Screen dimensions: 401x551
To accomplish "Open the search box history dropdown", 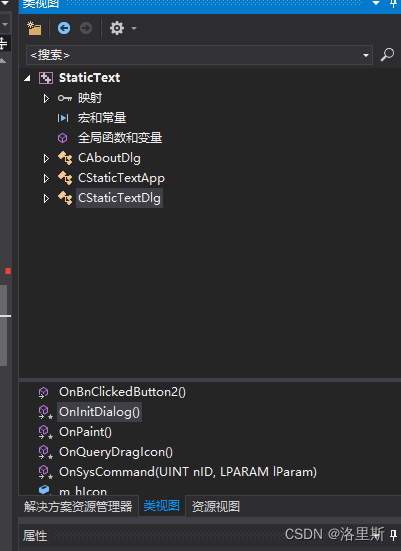I will click(x=366, y=56).
